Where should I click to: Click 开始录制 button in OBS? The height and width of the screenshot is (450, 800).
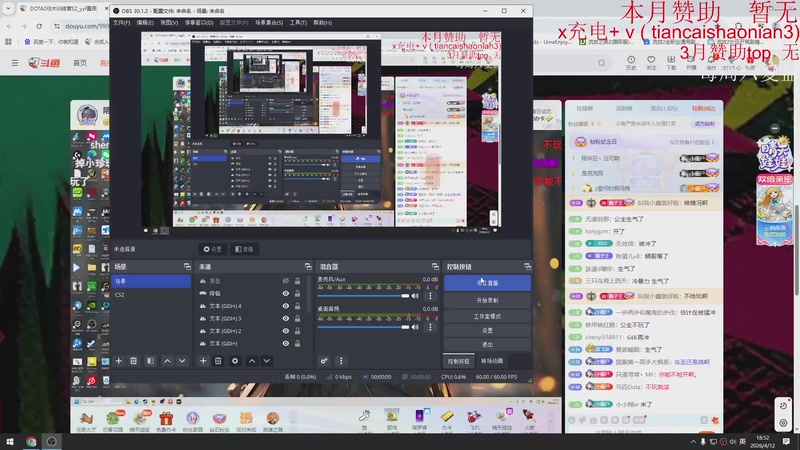(x=487, y=300)
